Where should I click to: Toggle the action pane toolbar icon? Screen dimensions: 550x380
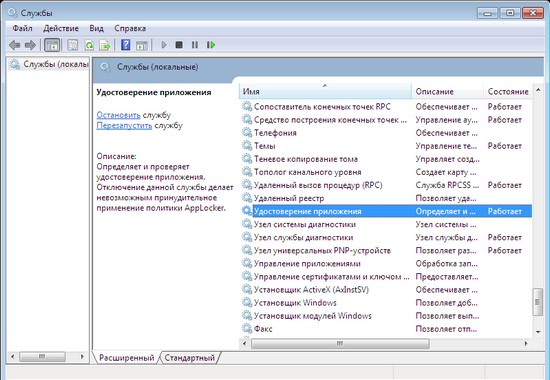[x=142, y=45]
